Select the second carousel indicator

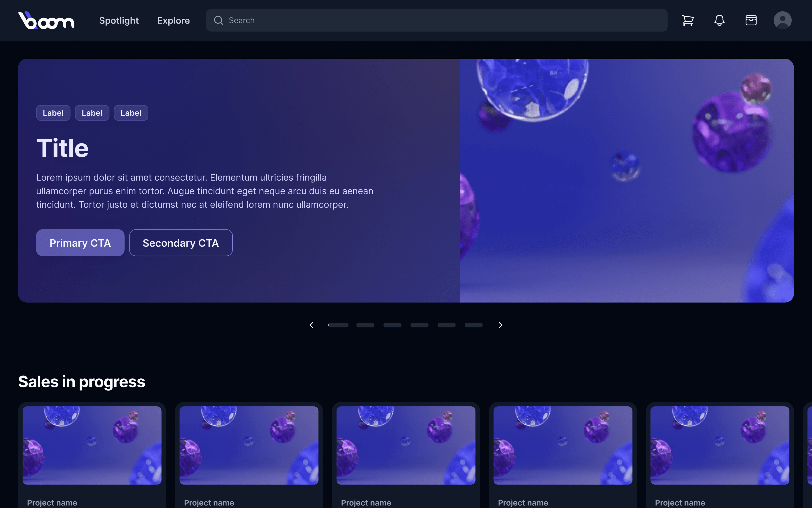point(365,325)
